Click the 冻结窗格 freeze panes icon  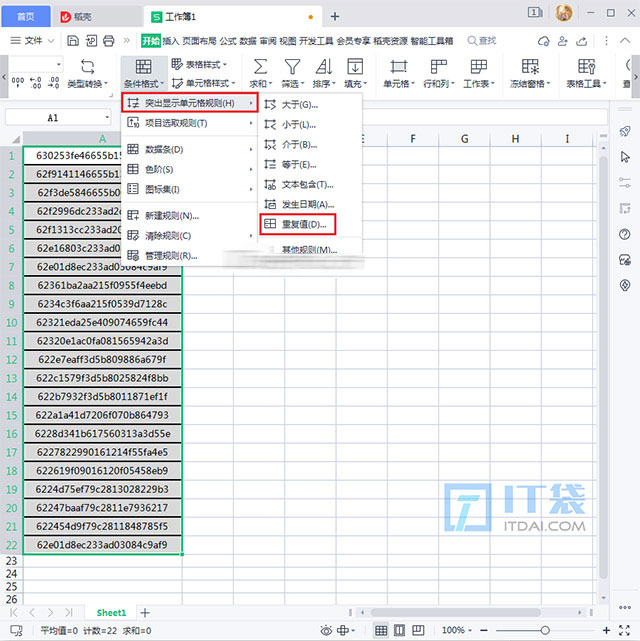coord(530,66)
